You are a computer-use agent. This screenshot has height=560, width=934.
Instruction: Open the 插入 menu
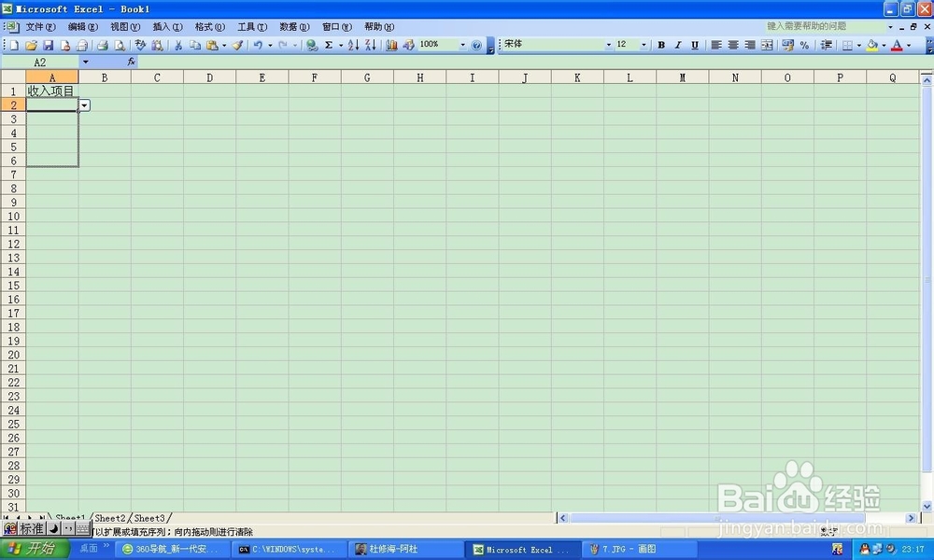167,27
